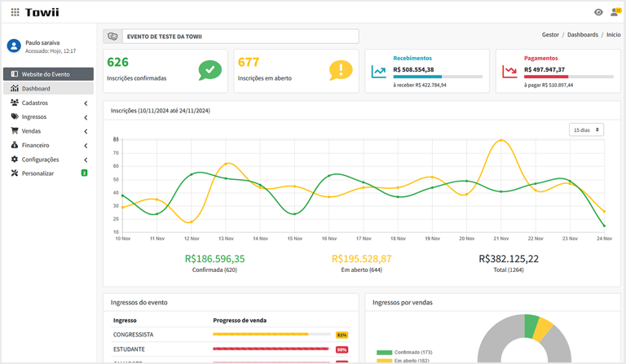The width and height of the screenshot is (626, 364).
Task: Open the user notifications icon in header
Action: coord(615,12)
